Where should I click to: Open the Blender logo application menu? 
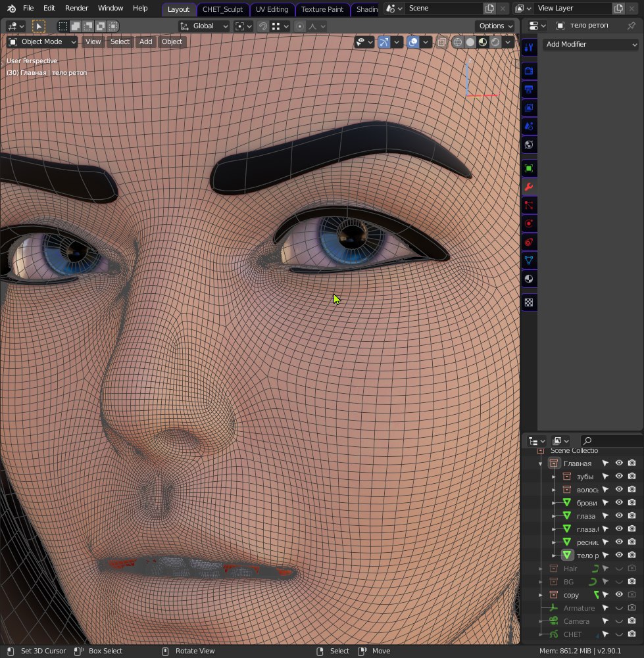(x=11, y=9)
